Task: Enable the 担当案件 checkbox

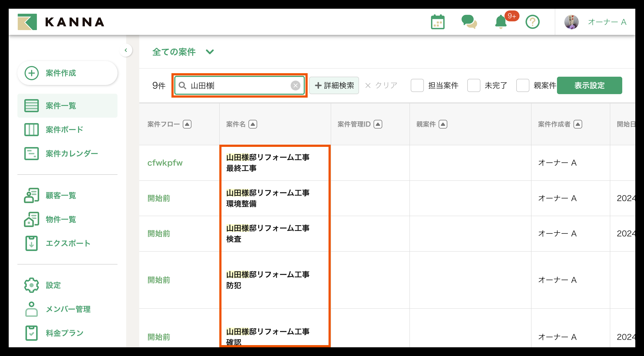Action: (x=417, y=86)
